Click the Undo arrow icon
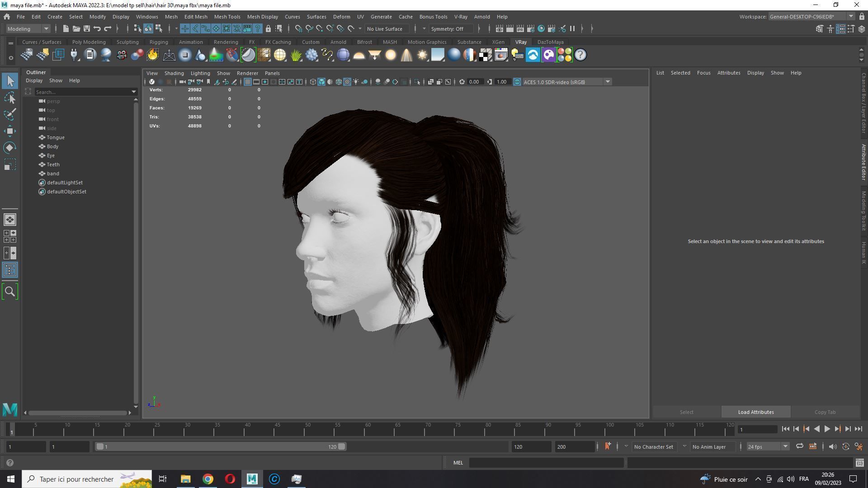 point(97,29)
